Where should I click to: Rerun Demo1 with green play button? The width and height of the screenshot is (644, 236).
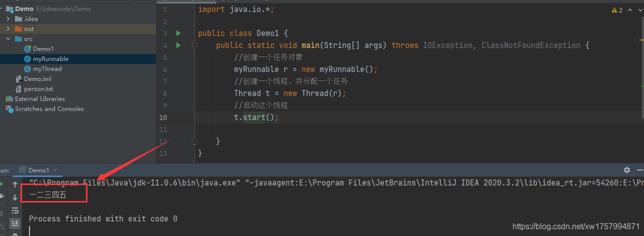coord(1,184)
